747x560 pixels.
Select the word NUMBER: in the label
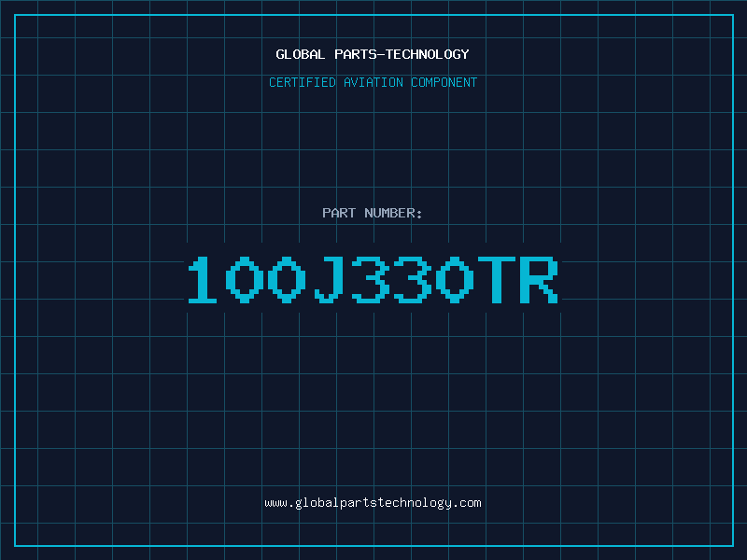click(x=393, y=213)
